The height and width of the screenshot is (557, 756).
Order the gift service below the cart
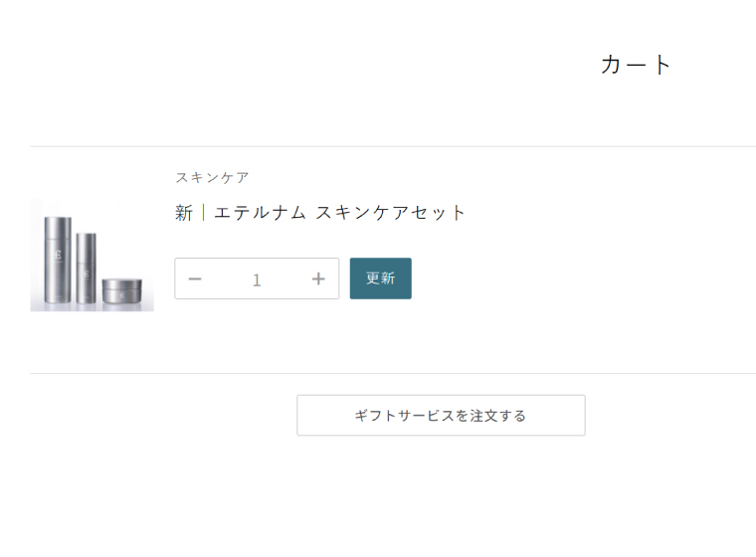pyautogui.click(x=441, y=416)
